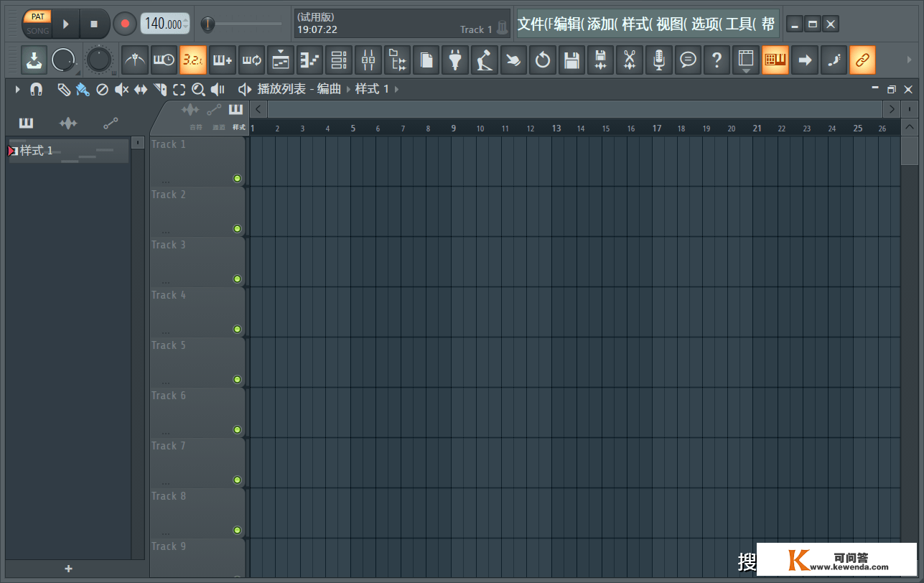Mute Track 2 via green light
This screenshot has height=583, width=924.
click(238, 228)
